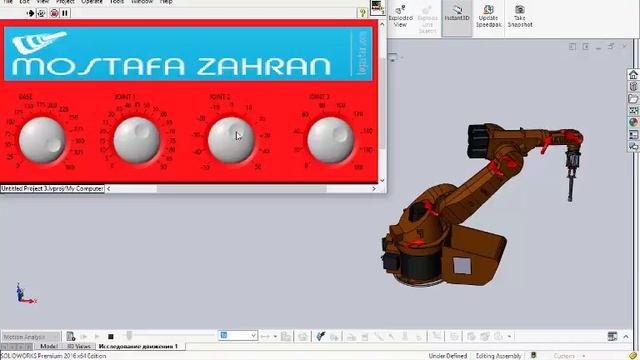Image resolution: width=640 pixels, height=360 pixels.
Task: Open the LabVIEW Operate menu
Action: coord(92,2)
